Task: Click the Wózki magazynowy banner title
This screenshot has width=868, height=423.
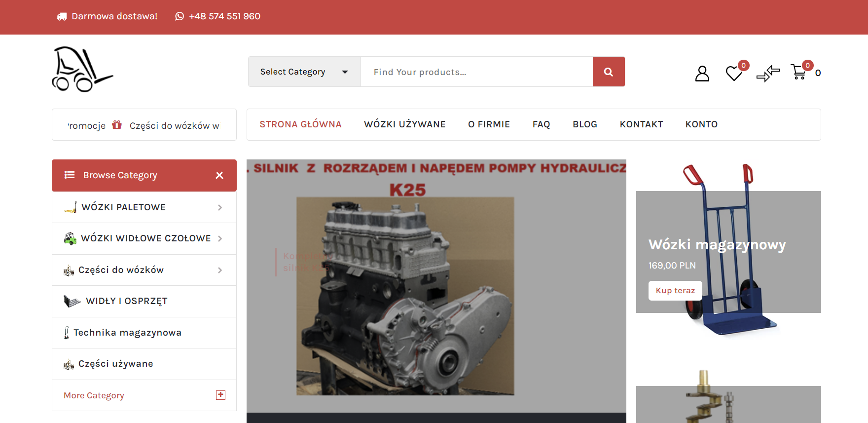Action: click(x=717, y=245)
